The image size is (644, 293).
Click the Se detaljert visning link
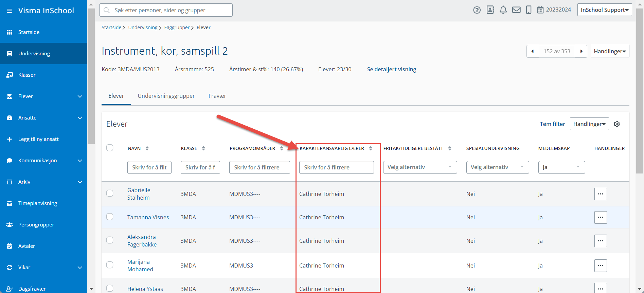pyautogui.click(x=391, y=69)
